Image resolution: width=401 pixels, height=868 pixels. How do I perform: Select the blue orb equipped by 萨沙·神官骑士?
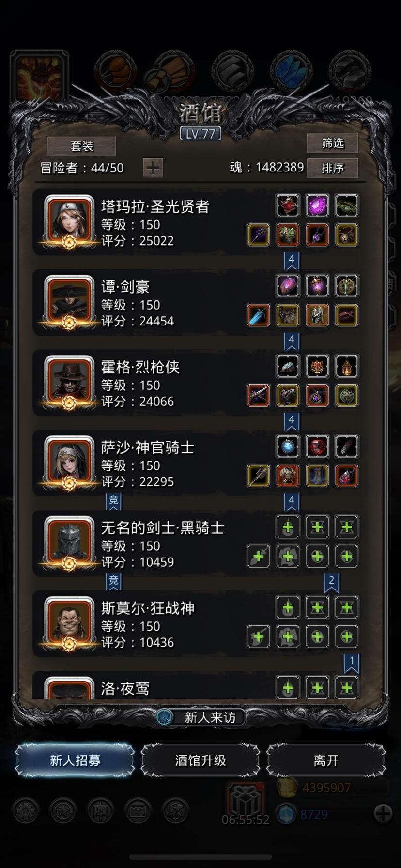point(288,447)
